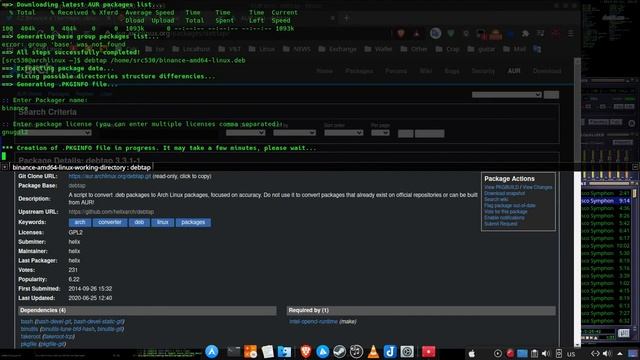Click the packages keyword tag
This screenshot has height=360, width=640.
point(193,222)
